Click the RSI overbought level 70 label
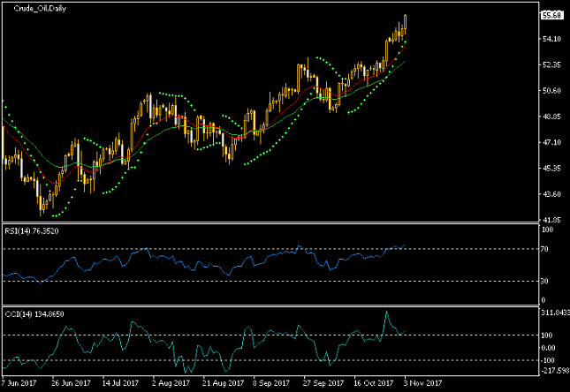Viewport: 570px width, 392px height. point(544,249)
